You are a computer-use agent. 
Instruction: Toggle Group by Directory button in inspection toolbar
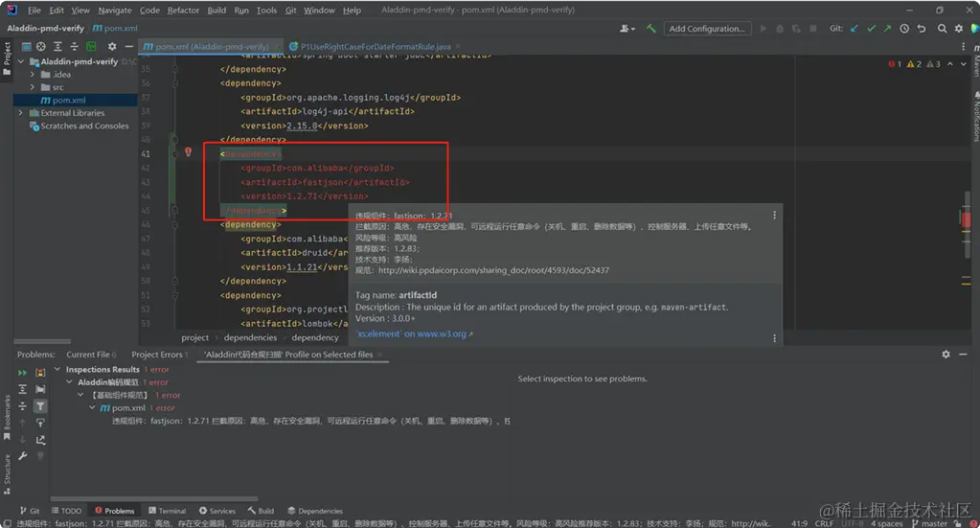pyautogui.click(x=40, y=389)
